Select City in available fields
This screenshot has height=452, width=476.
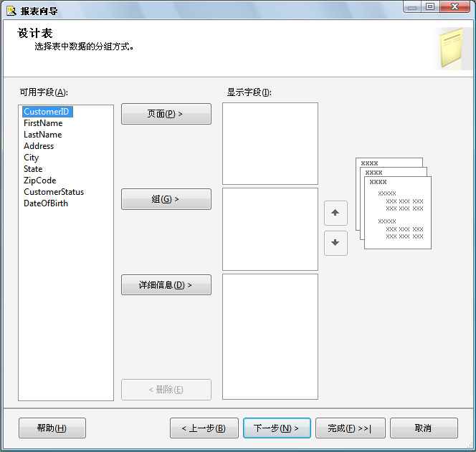click(x=32, y=158)
